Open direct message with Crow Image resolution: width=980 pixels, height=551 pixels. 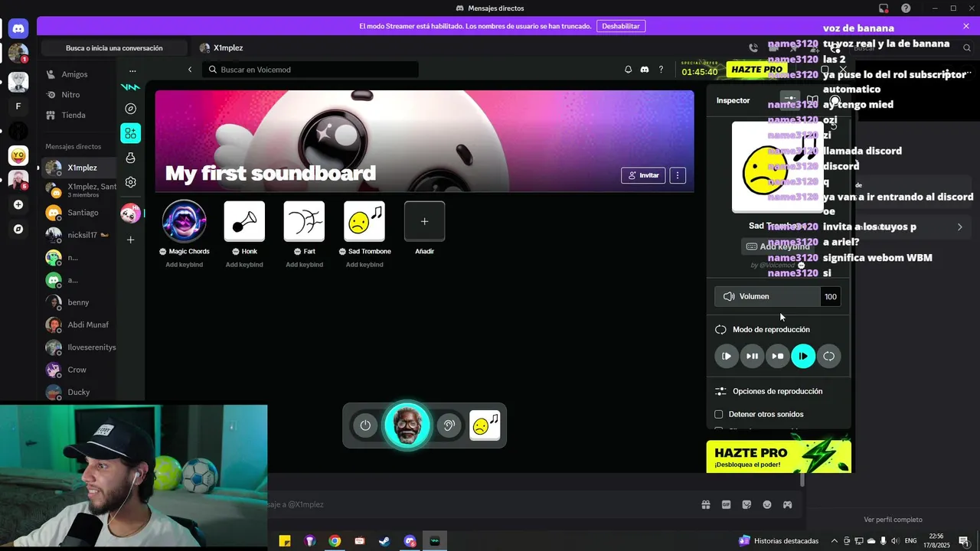click(77, 370)
